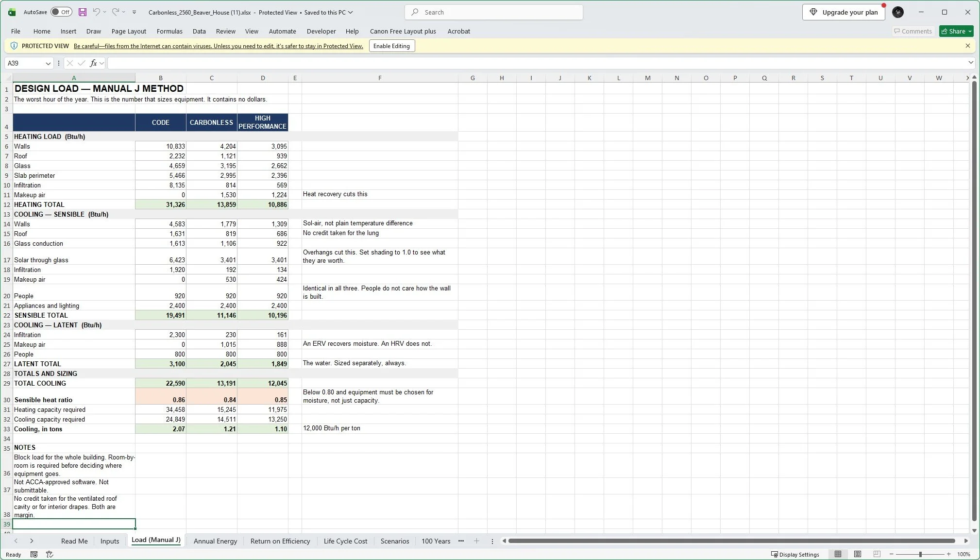Viewport: 980px width, 560px height.
Task: Open the File menu
Action: (x=16, y=31)
